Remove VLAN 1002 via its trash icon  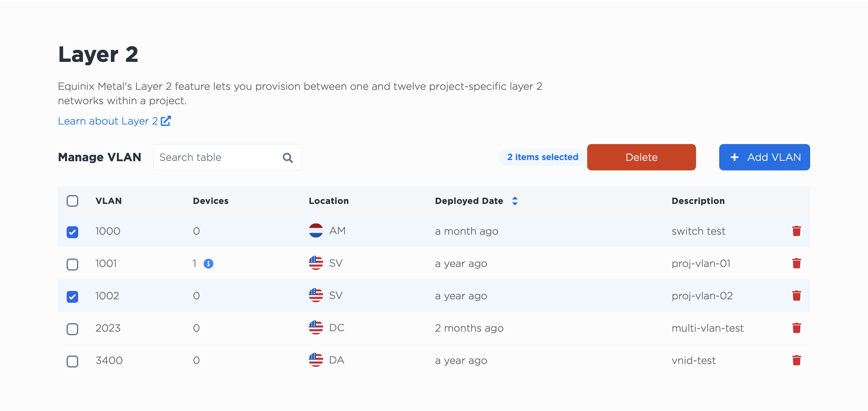click(x=796, y=296)
